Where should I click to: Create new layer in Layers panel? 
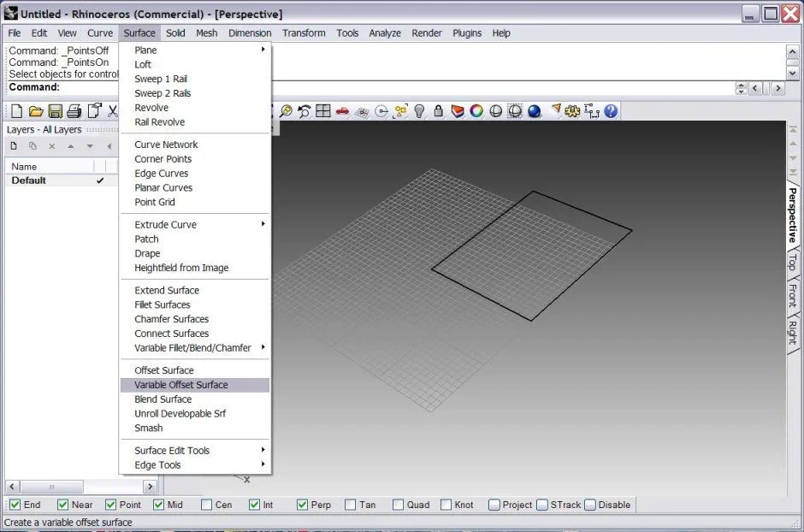tap(14, 146)
